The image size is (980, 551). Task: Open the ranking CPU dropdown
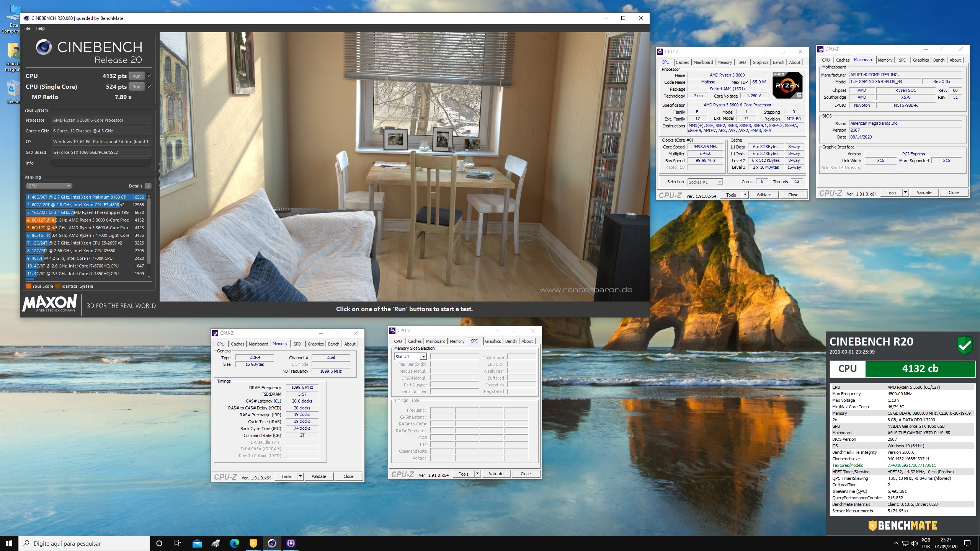(49, 186)
